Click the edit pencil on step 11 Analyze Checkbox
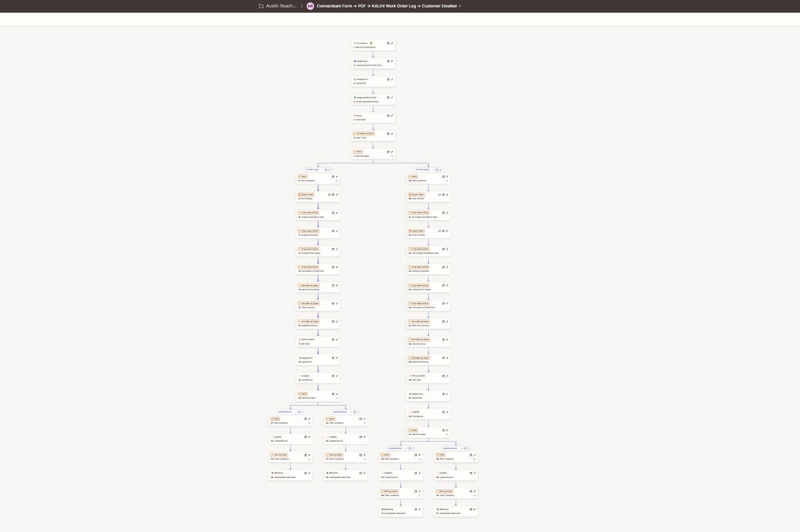 pyautogui.click(x=337, y=231)
